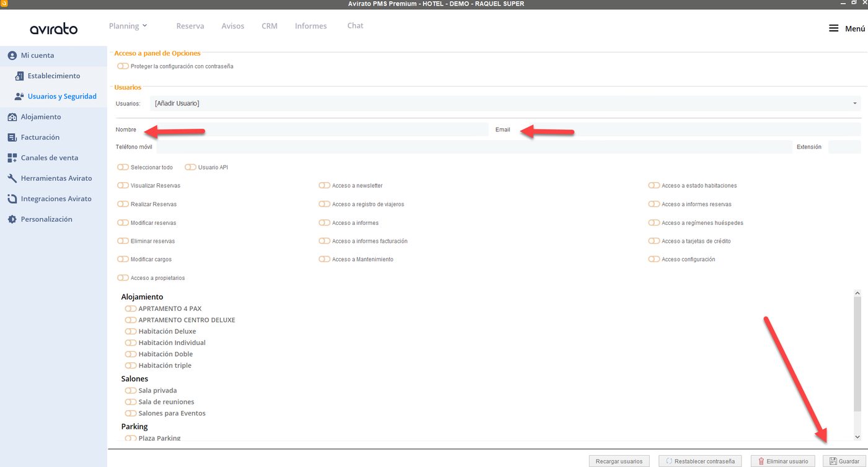Enable Acceso a newsletter switch
This screenshot has height=467, width=868.
tap(324, 185)
